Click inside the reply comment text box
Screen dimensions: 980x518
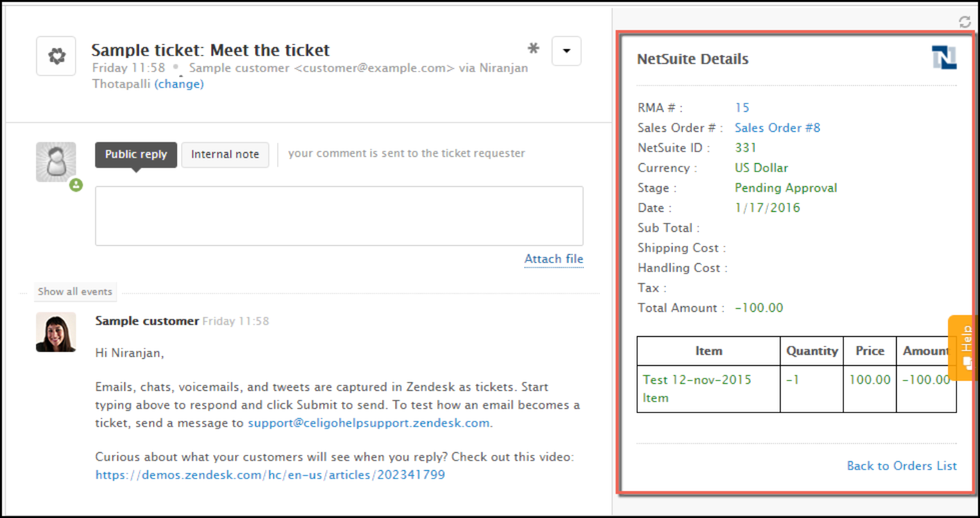click(339, 215)
